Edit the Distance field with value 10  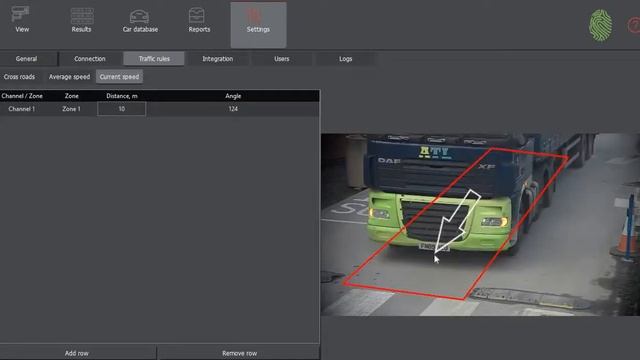(122, 109)
